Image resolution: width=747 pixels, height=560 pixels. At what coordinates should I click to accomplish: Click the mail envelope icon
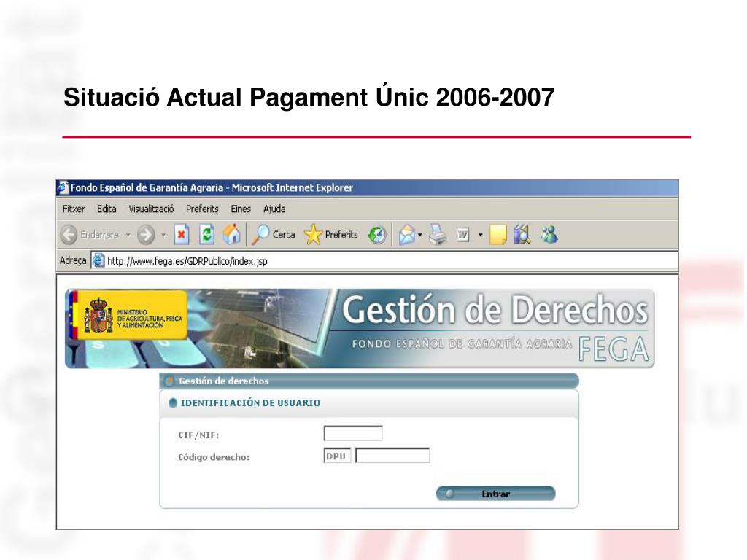(x=407, y=234)
